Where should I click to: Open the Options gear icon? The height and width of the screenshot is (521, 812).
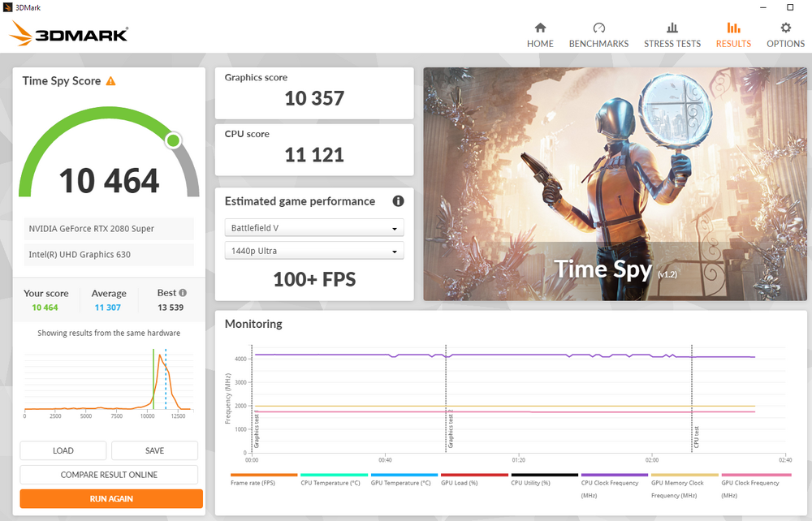[x=785, y=28]
